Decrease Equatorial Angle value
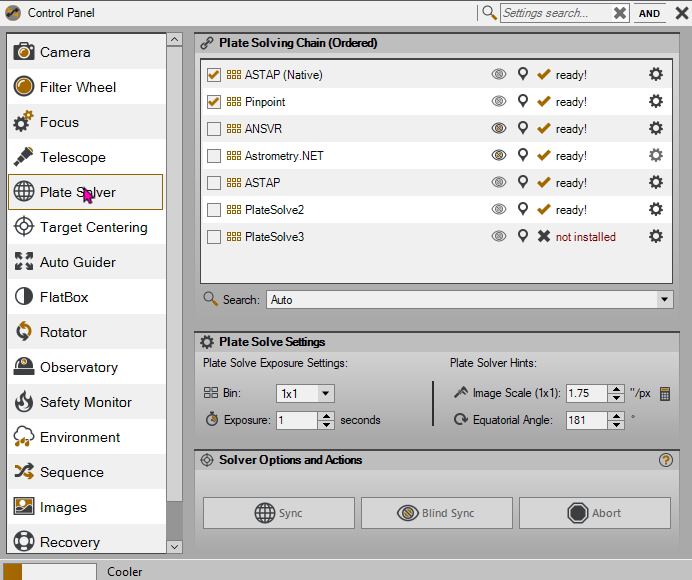The width and height of the screenshot is (692, 580). point(616,424)
